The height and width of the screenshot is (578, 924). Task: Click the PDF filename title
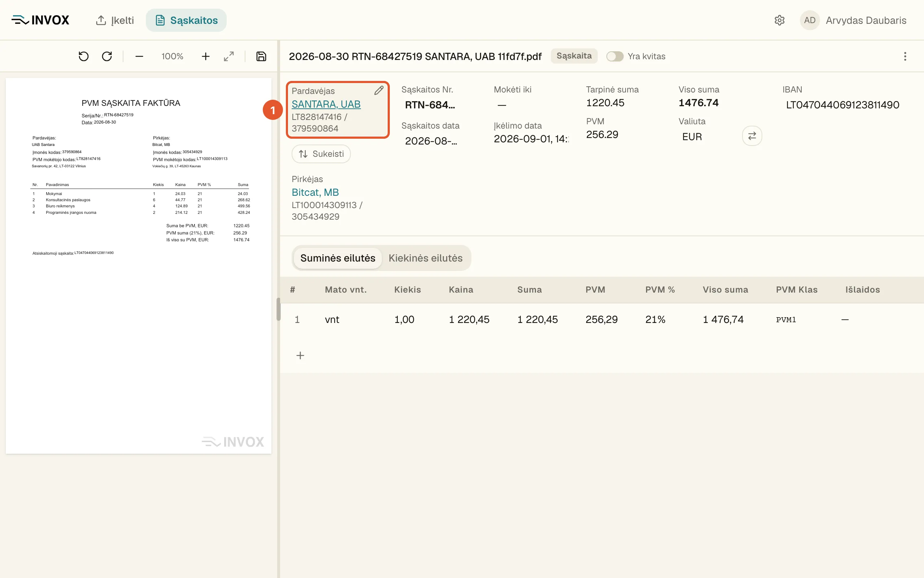click(415, 57)
